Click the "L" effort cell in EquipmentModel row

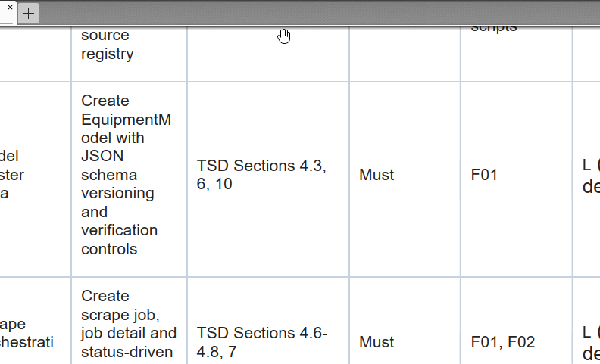[586, 165]
